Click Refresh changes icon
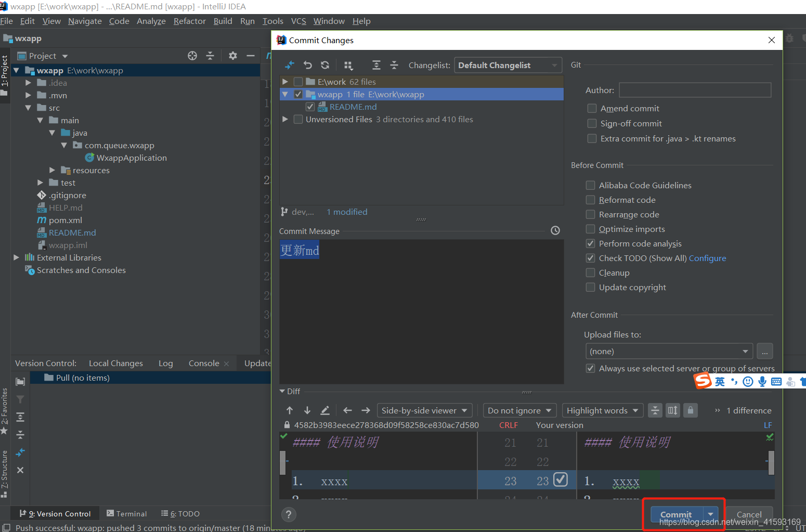 tap(325, 65)
